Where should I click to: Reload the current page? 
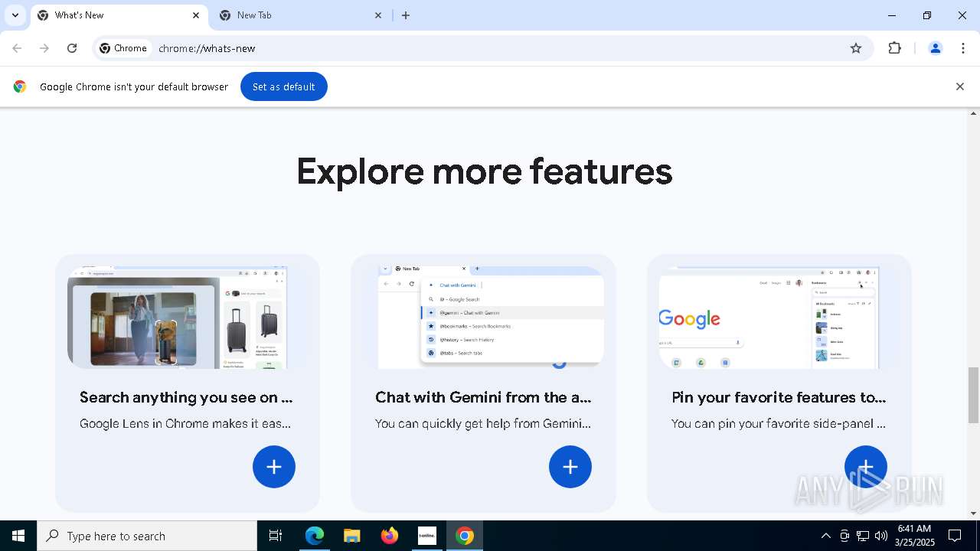[x=72, y=48]
